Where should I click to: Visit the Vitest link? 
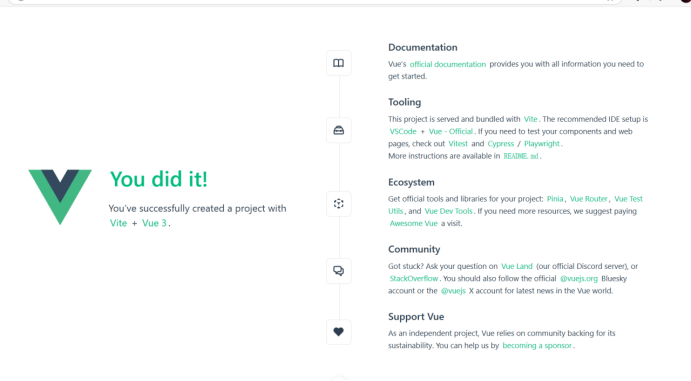[458, 144]
